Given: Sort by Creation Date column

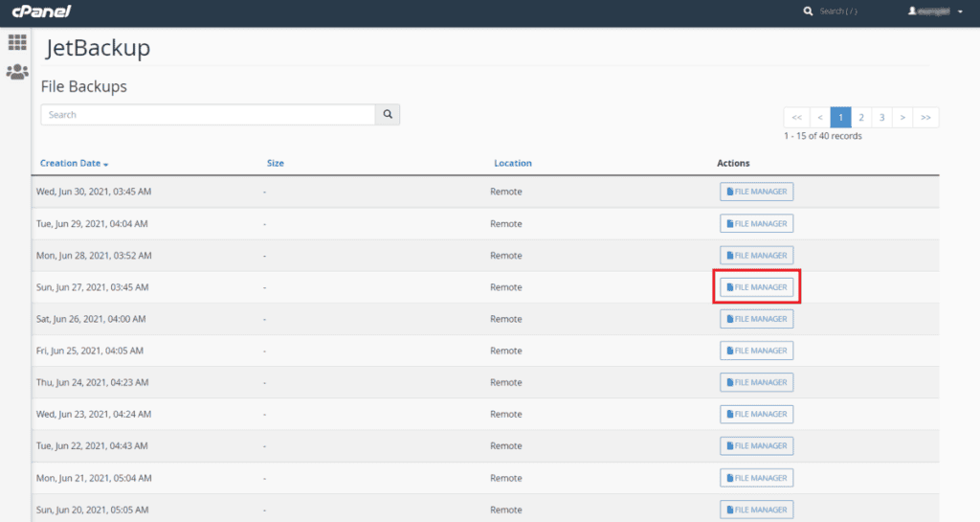Looking at the screenshot, I should 70,163.
